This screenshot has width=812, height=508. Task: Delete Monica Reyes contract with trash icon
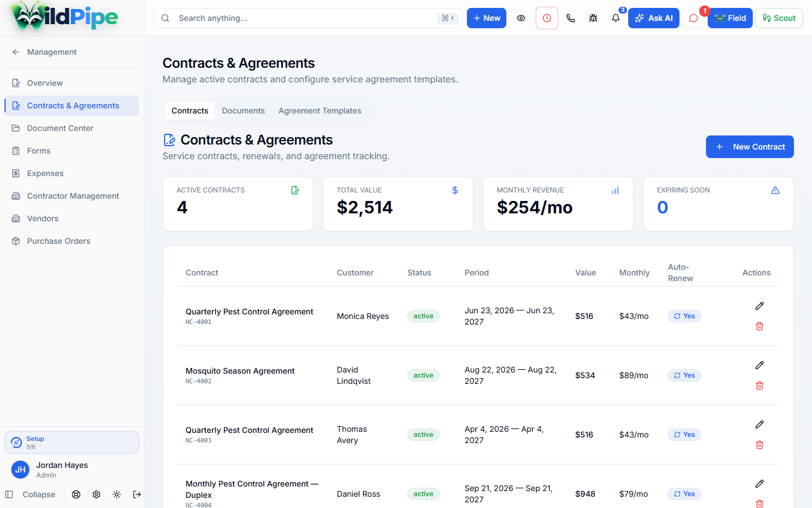(x=760, y=326)
